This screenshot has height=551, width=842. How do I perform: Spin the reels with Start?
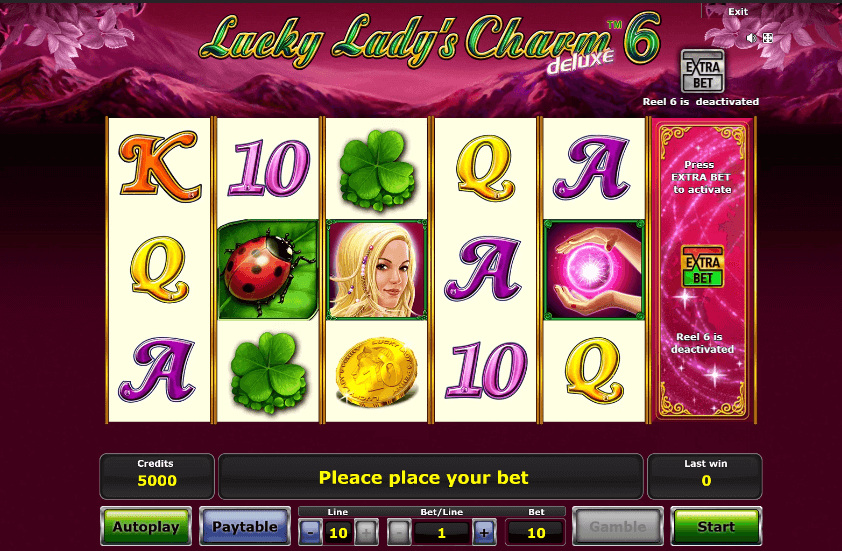(x=716, y=526)
